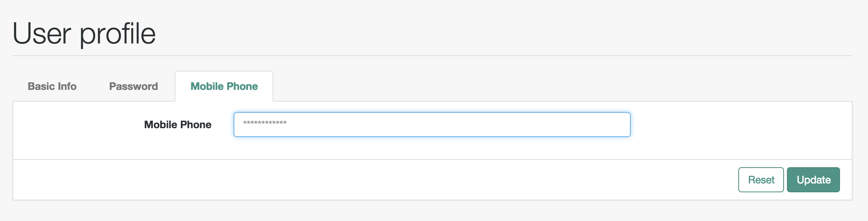The height and width of the screenshot is (221, 868).
Task: Click empty area right of phone field
Action: tap(741, 124)
